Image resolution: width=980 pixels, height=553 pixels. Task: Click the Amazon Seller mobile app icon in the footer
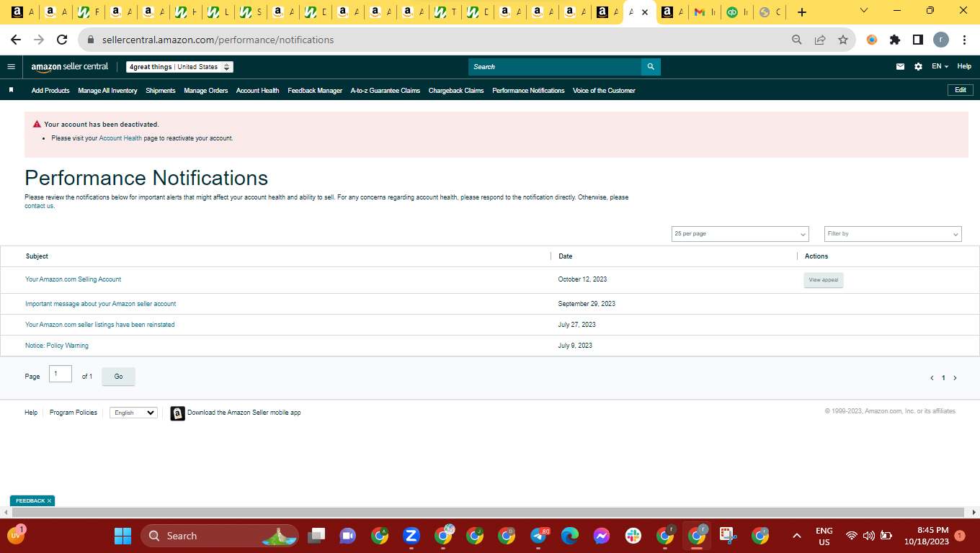(x=177, y=413)
